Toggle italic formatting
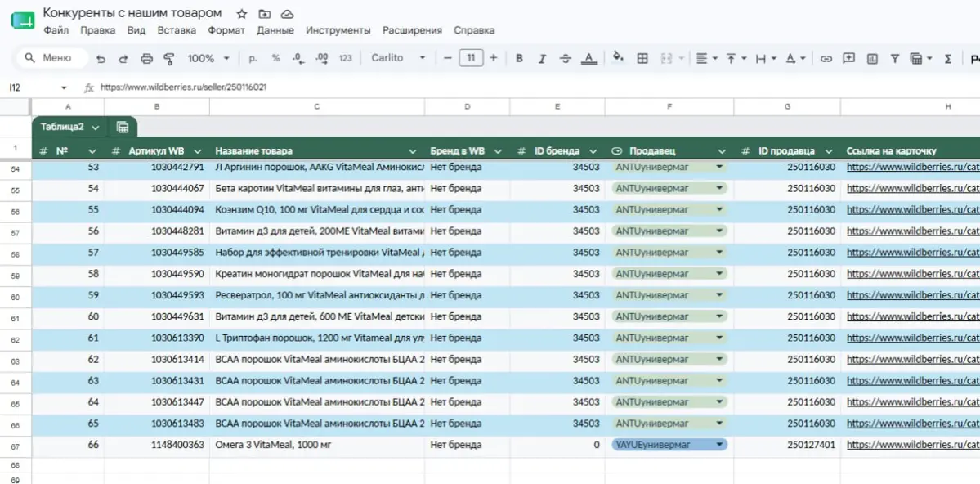This screenshot has height=484, width=980. [x=543, y=58]
